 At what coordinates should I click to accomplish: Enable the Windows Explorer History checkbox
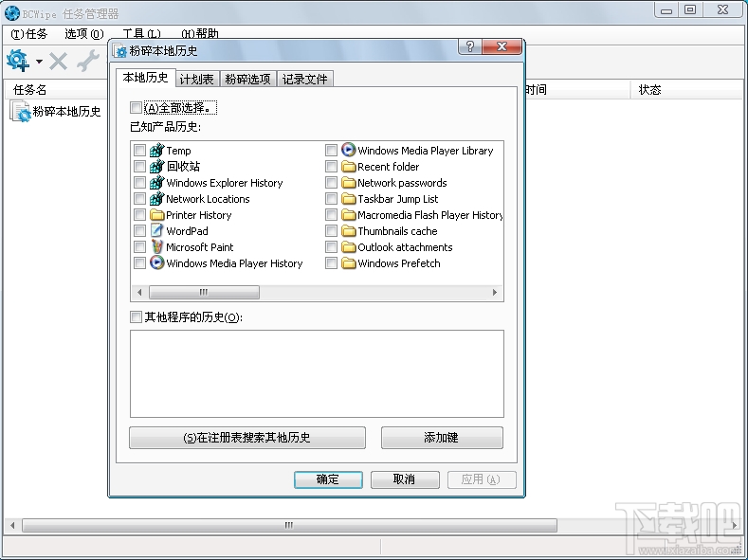[139, 183]
